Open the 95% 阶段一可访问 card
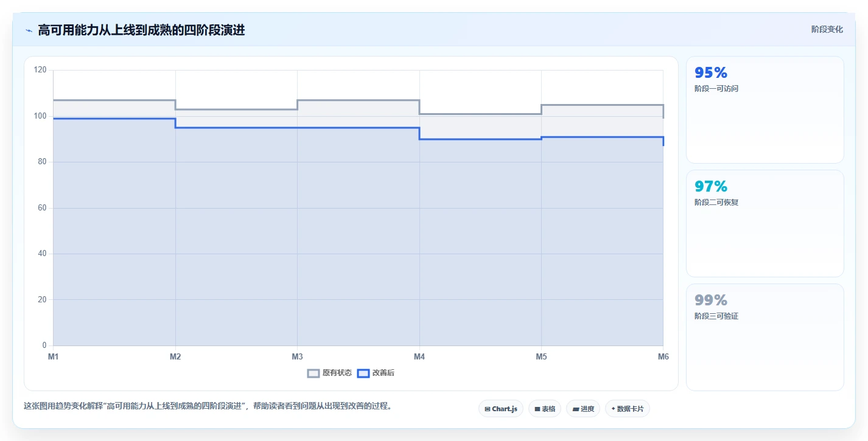This screenshot has width=868, height=441. [765, 109]
